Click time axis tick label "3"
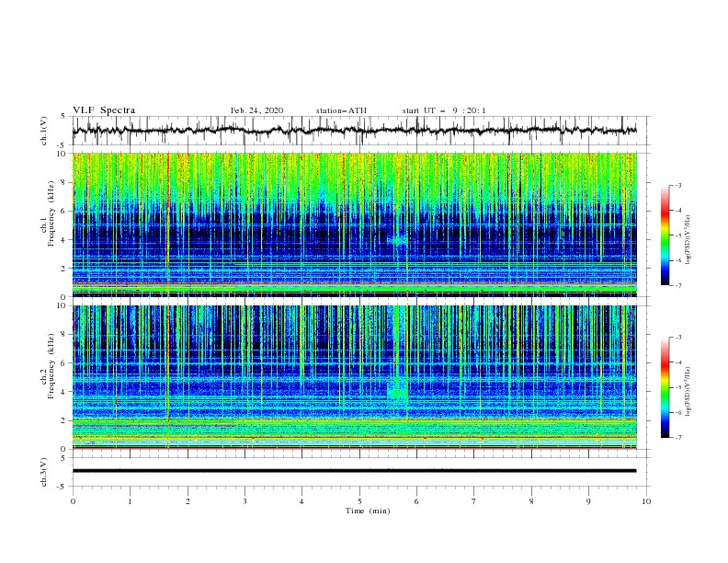This screenshot has height=563, width=728. pos(245,501)
